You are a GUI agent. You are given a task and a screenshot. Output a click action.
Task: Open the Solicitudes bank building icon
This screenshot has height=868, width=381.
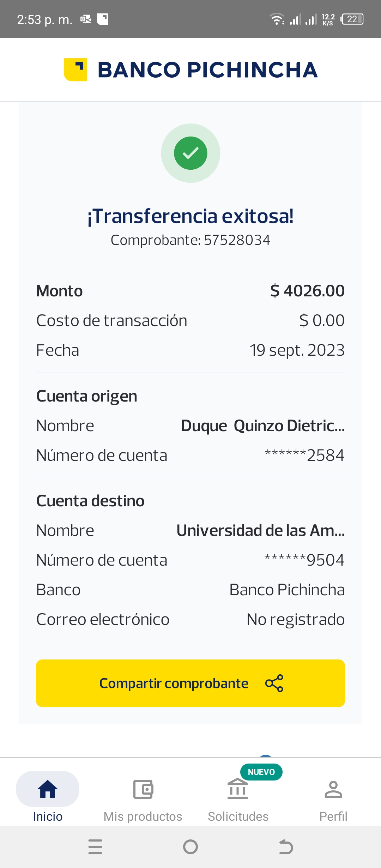pyautogui.click(x=238, y=789)
